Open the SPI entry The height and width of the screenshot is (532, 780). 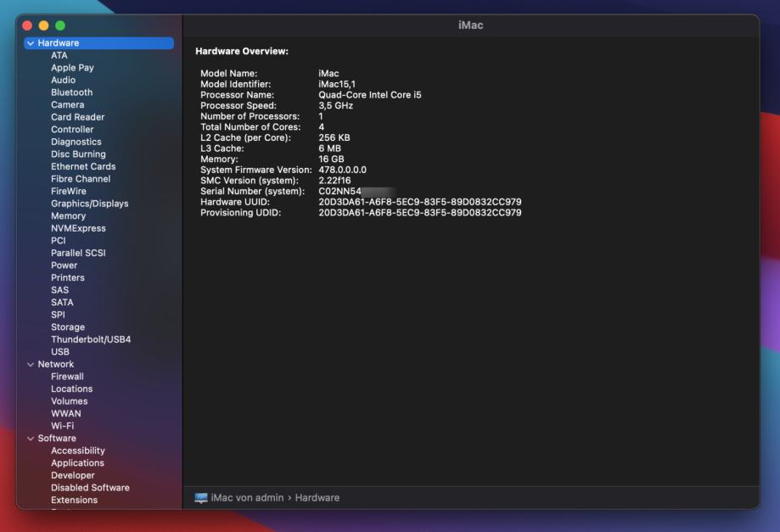pyautogui.click(x=58, y=315)
